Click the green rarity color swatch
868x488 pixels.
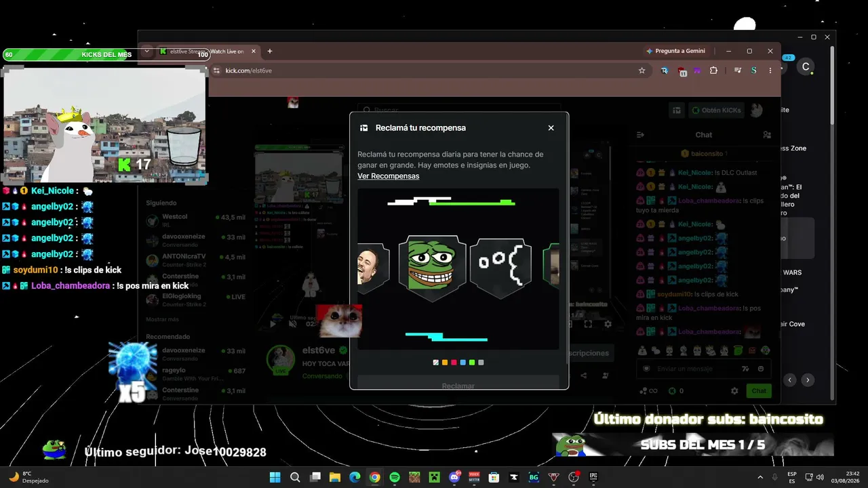tap(472, 363)
